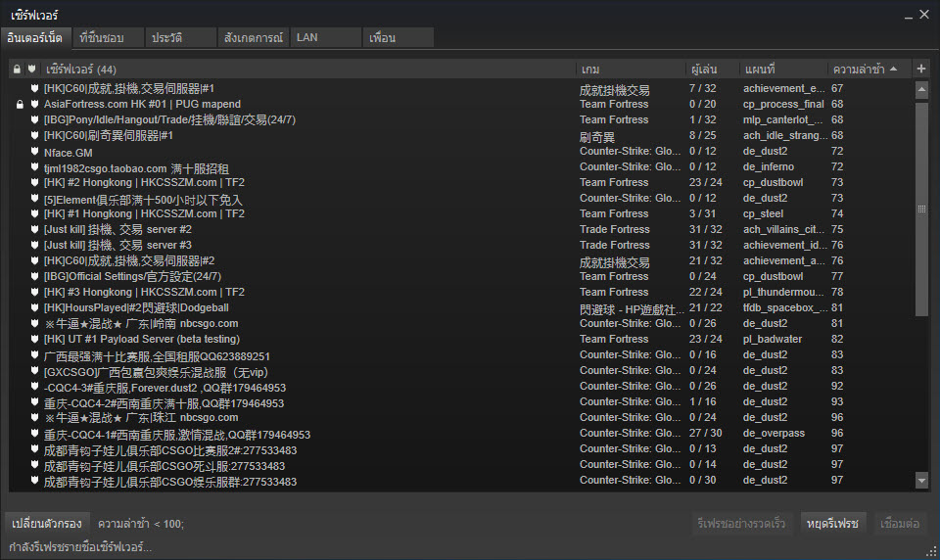
Task: Click shield icon beside Nface.GM server
Action: tap(34, 151)
